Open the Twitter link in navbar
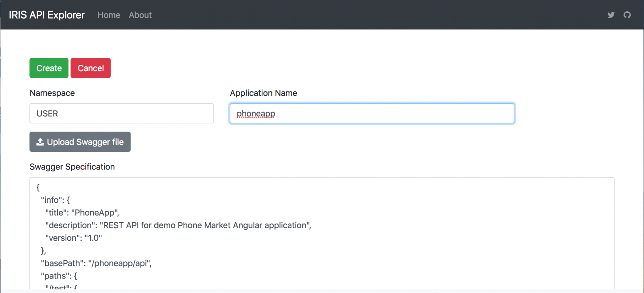This screenshot has width=644, height=293. (611, 15)
